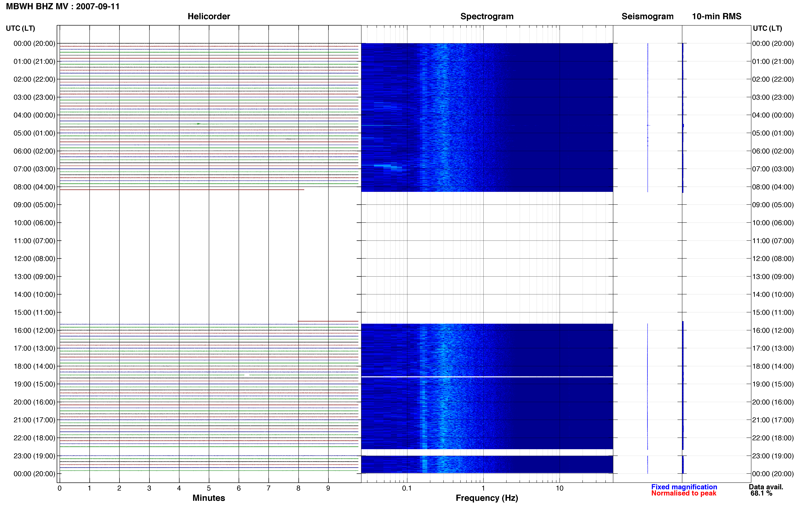The height and width of the screenshot is (508, 812).
Task: Click the 10 Hz frequency tick label
Action: point(559,488)
